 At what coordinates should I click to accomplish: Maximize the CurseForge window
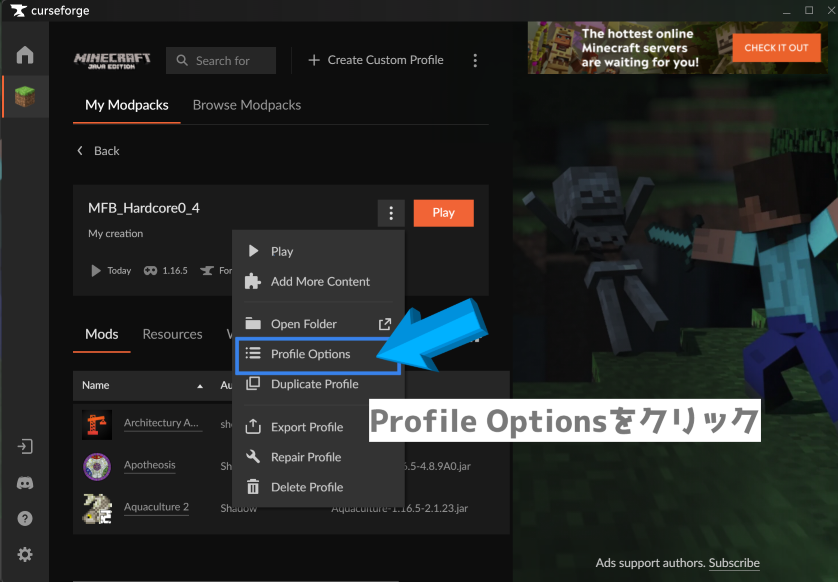click(809, 11)
